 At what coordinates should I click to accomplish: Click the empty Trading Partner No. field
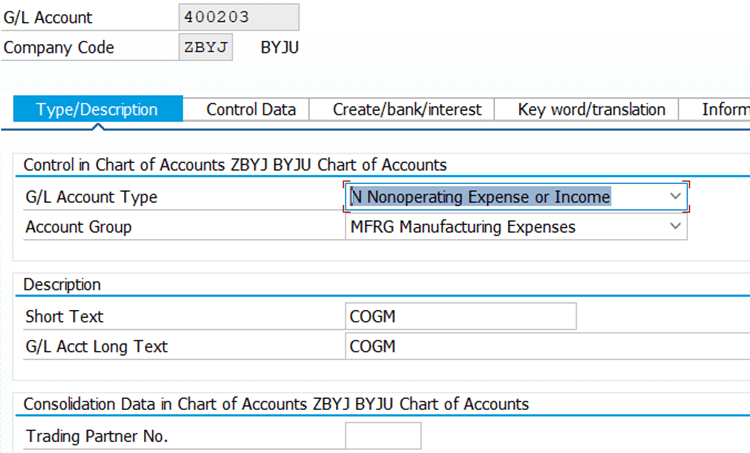tap(383, 436)
